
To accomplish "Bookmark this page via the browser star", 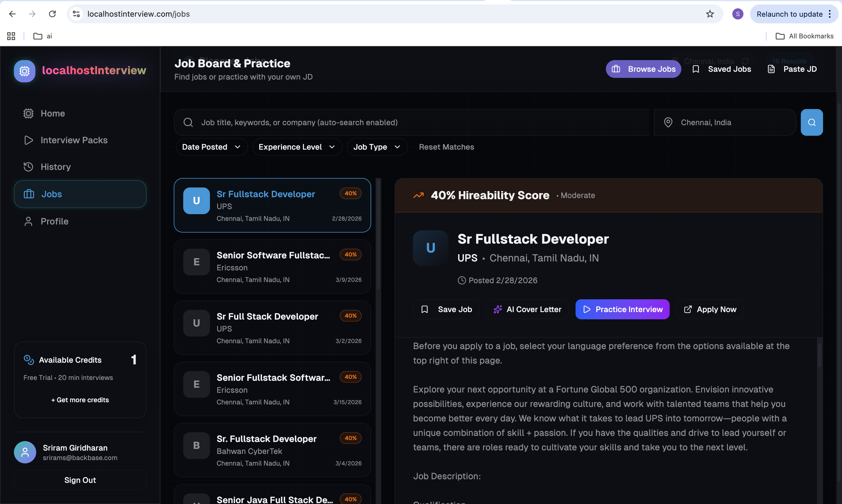I will (x=709, y=14).
